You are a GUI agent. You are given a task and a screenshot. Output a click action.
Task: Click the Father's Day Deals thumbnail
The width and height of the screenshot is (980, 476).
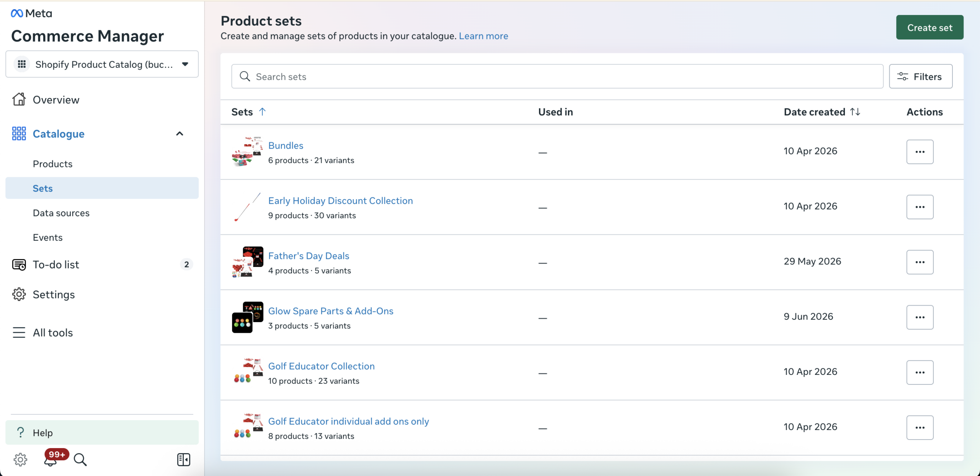[247, 262]
